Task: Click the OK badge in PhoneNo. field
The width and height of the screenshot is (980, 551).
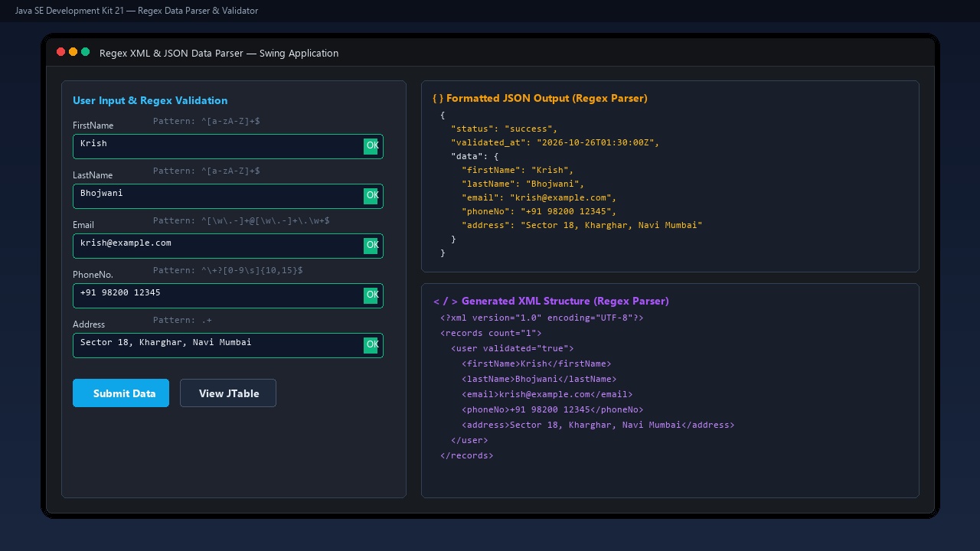Action: (x=371, y=295)
